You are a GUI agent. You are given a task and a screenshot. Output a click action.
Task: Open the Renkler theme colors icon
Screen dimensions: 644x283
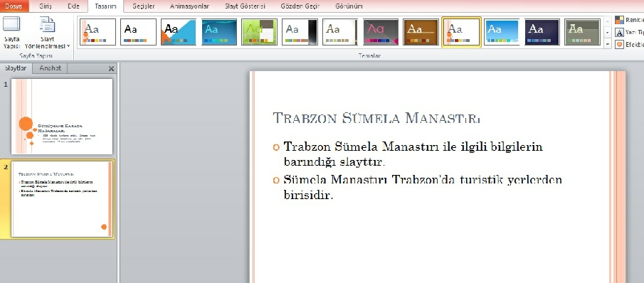tap(619, 20)
